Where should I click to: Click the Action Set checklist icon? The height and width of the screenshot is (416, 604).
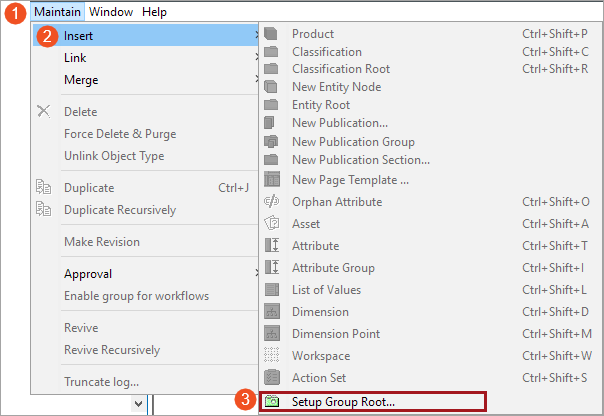point(272,377)
